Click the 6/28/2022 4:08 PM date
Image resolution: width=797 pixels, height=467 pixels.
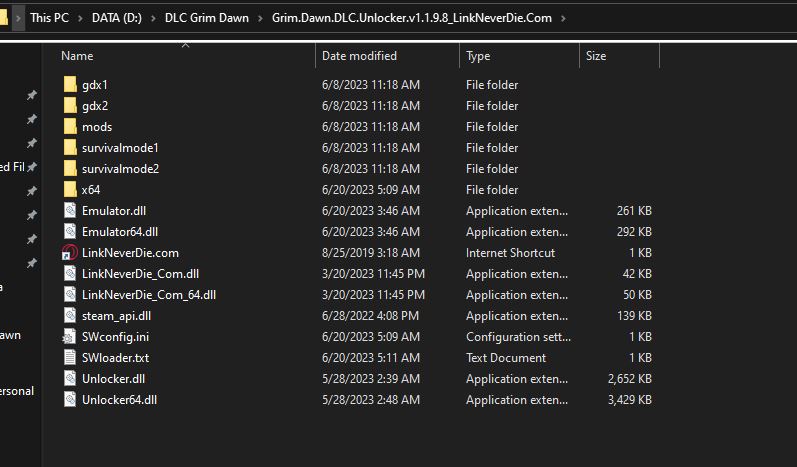[x=371, y=316]
